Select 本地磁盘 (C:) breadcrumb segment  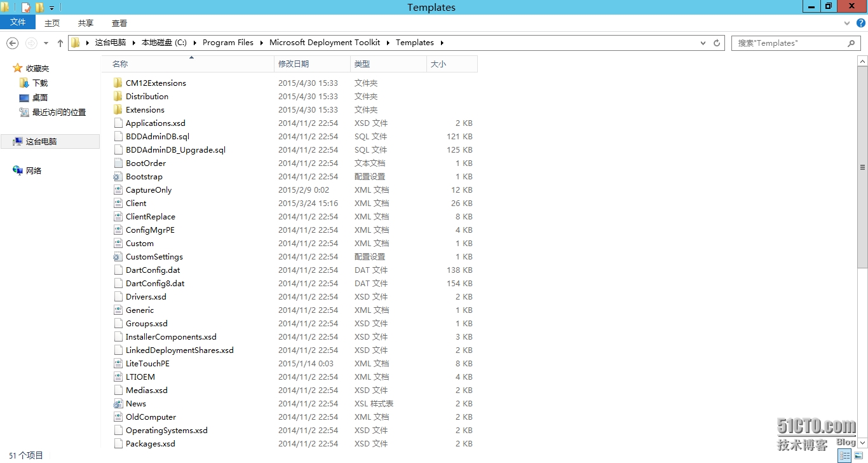164,43
